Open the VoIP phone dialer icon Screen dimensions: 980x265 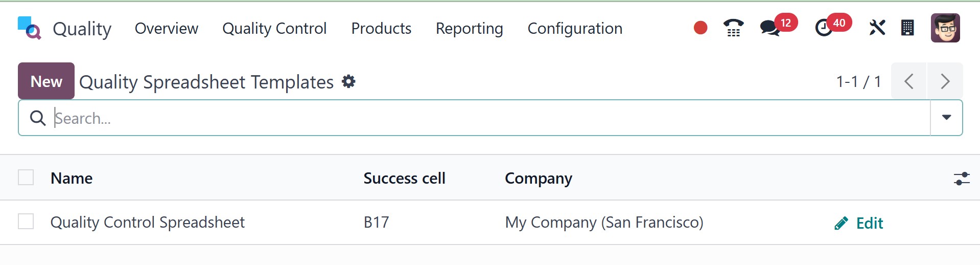(x=733, y=28)
